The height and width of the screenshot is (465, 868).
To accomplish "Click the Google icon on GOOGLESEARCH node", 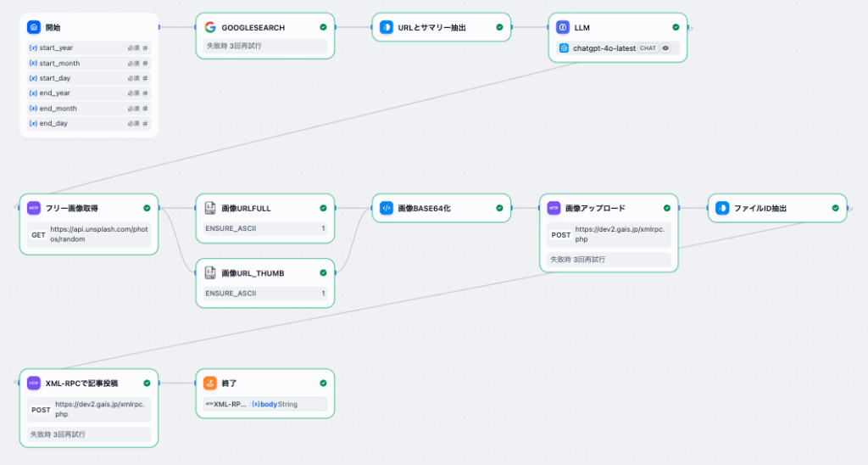I will point(210,27).
